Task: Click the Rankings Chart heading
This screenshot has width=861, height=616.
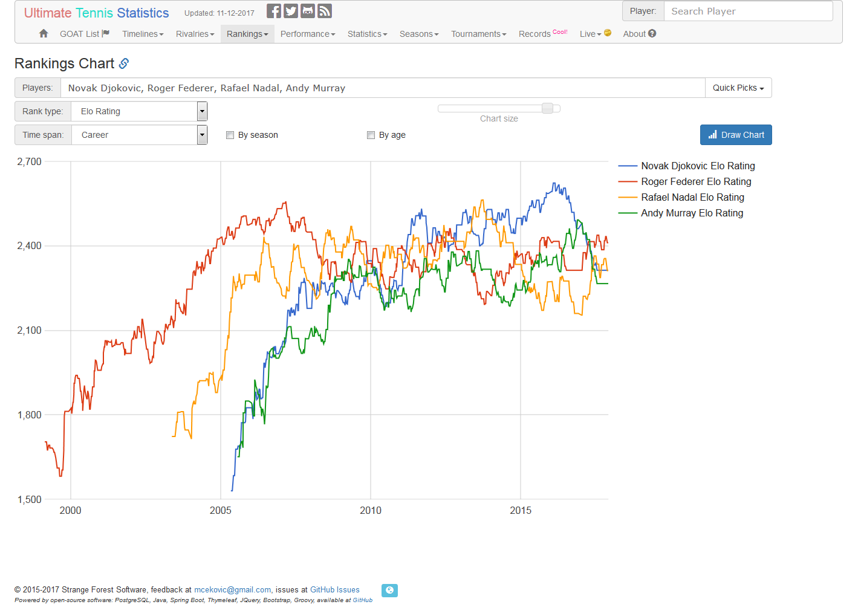Action: coord(64,63)
